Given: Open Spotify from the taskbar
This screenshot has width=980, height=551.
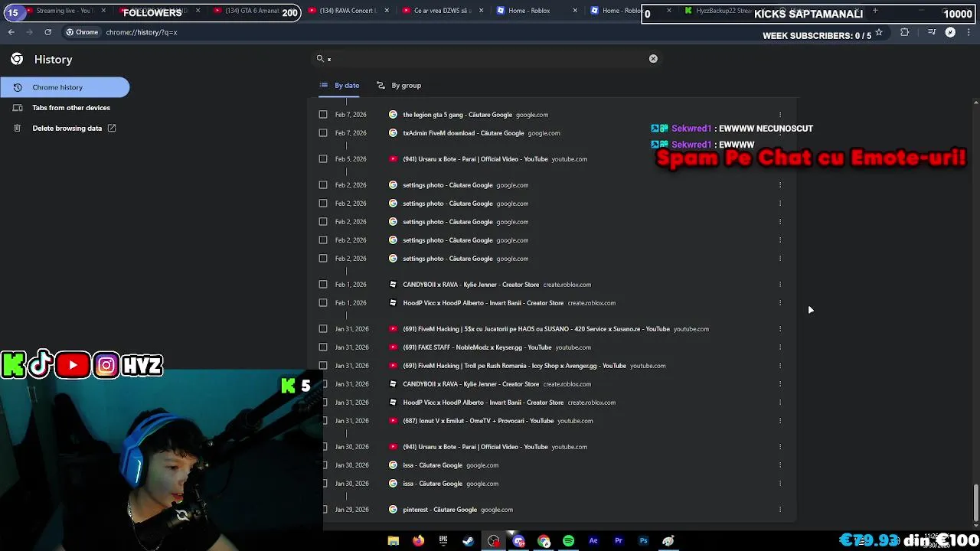Looking at the screenshot, I should pyautogui.click(x=568, y=541).
